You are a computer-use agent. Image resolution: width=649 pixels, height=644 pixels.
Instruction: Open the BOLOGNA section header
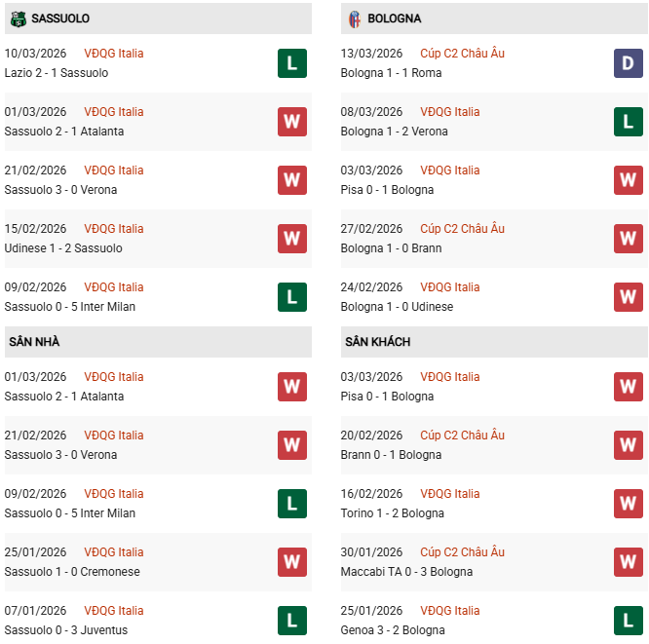(x=395, y=19)
